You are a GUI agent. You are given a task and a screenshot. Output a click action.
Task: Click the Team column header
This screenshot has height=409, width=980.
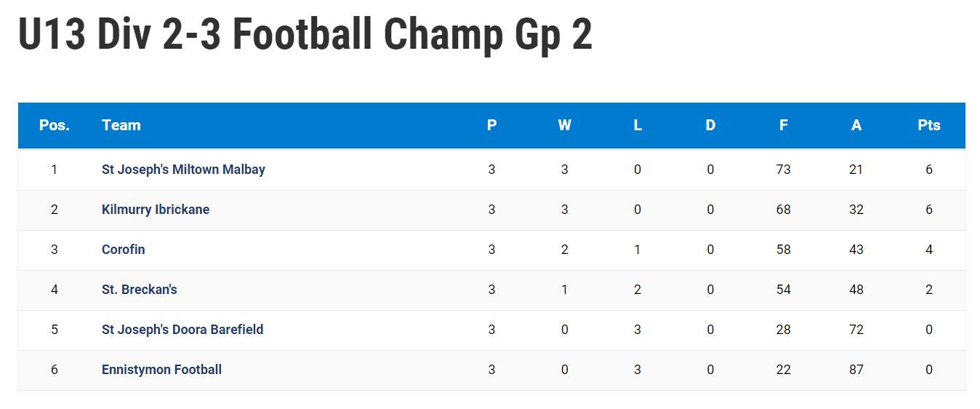coord(121,125)
